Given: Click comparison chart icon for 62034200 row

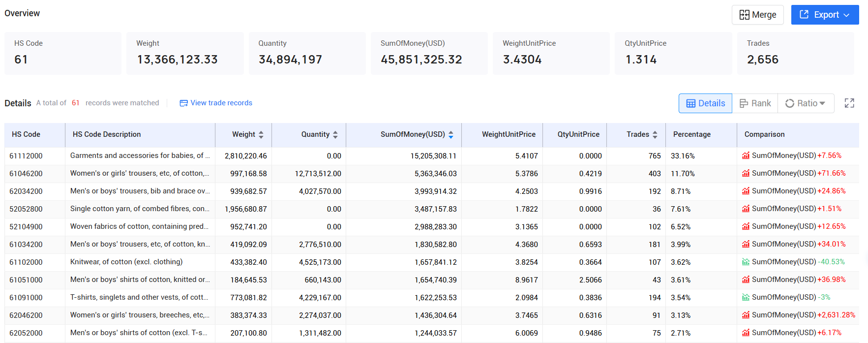Looking at the screenshot, I should pyautogui.click(x=746, y=191).
